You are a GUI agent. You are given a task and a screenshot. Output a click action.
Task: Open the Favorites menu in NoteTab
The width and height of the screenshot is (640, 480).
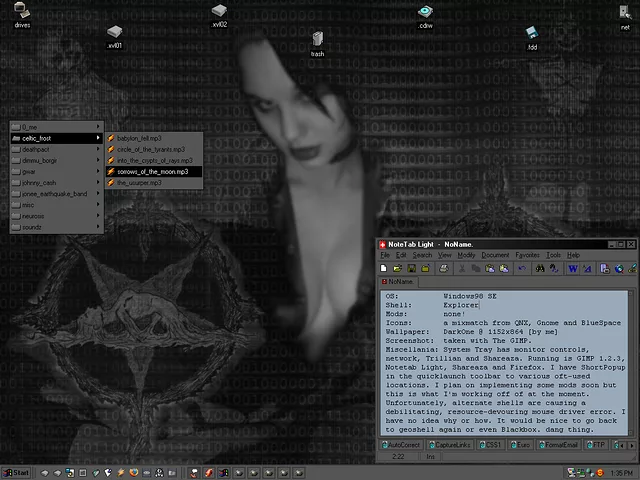click(x=526, y=255)
